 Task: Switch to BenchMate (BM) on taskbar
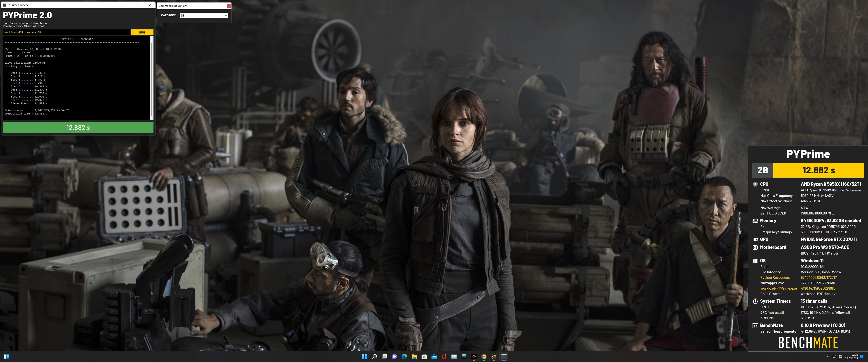click(x=494, y=357)
